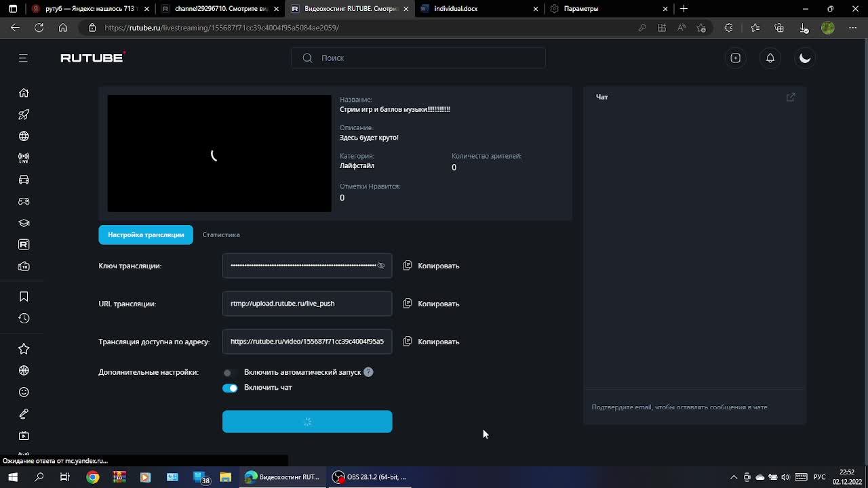Image resolution: width=868 pixels, height=488 pixels.
Task: Show the hidden stream key
Action: [x=381, y=266]
